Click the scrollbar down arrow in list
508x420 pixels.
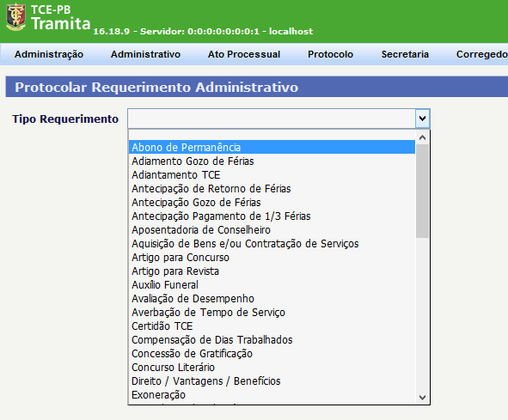pos(422,398)
